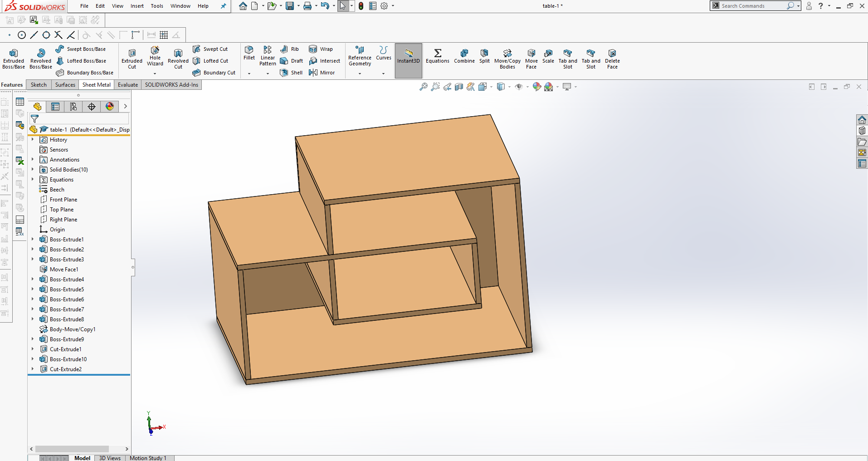Open the Edit Appearance color ball icon
The width and height of the screenshot is (868, 461).
(537, 87)
